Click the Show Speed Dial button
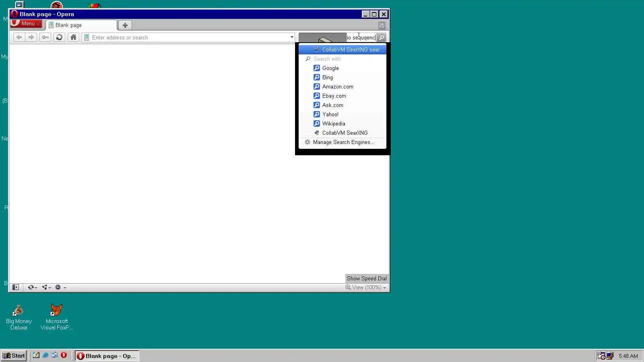Image resolution: width=644 pixels, height=362 pixels. click(x=367, y=278)
